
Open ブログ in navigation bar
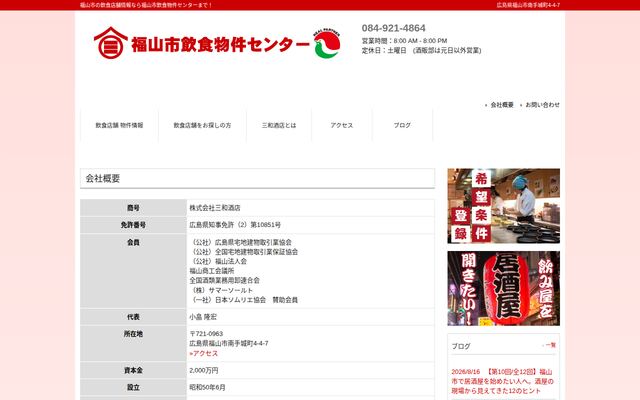coord(402,125)
